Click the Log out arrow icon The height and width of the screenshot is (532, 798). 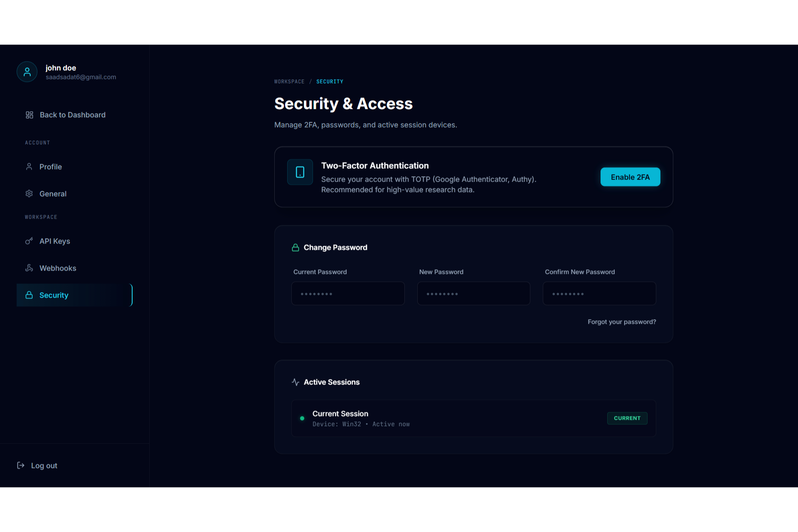pyautogui.click(x=21, y=465)
